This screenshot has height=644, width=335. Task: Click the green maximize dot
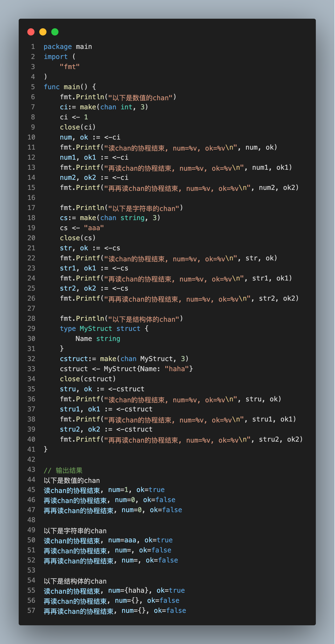pos(55,32)
